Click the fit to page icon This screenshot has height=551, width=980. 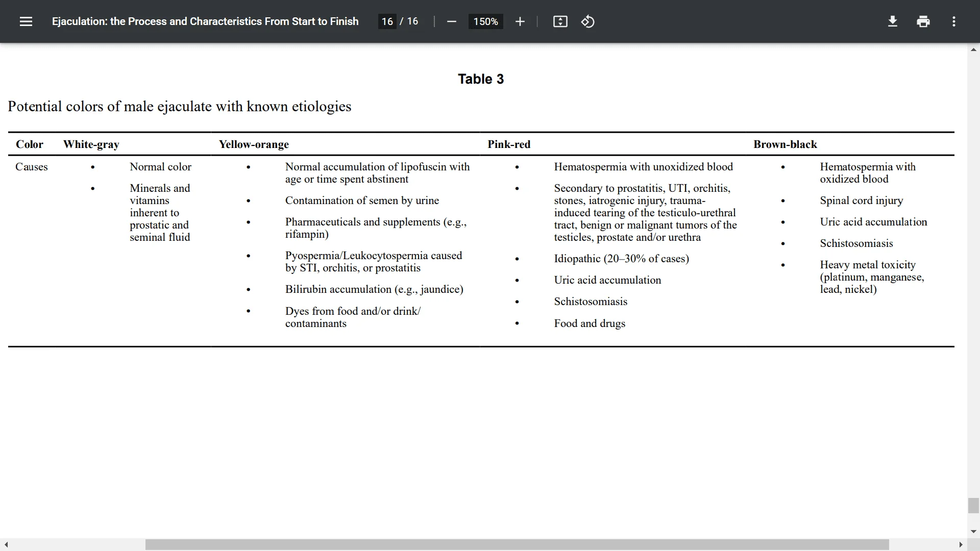pos(560,21)
